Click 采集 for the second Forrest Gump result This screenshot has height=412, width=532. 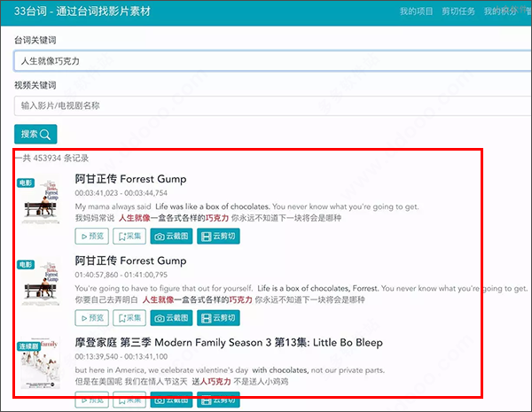pyautogui.click(x=129, y=318)
